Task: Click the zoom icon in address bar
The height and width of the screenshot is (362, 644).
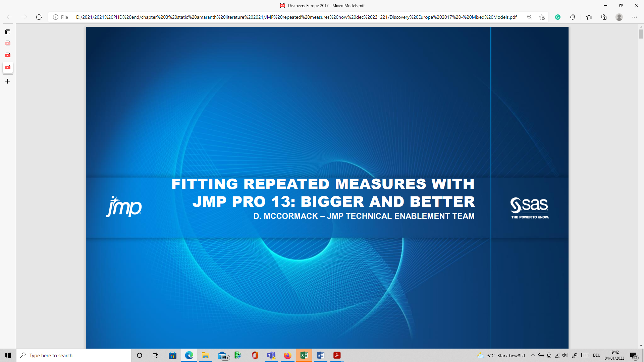Action: coord(530,17)
